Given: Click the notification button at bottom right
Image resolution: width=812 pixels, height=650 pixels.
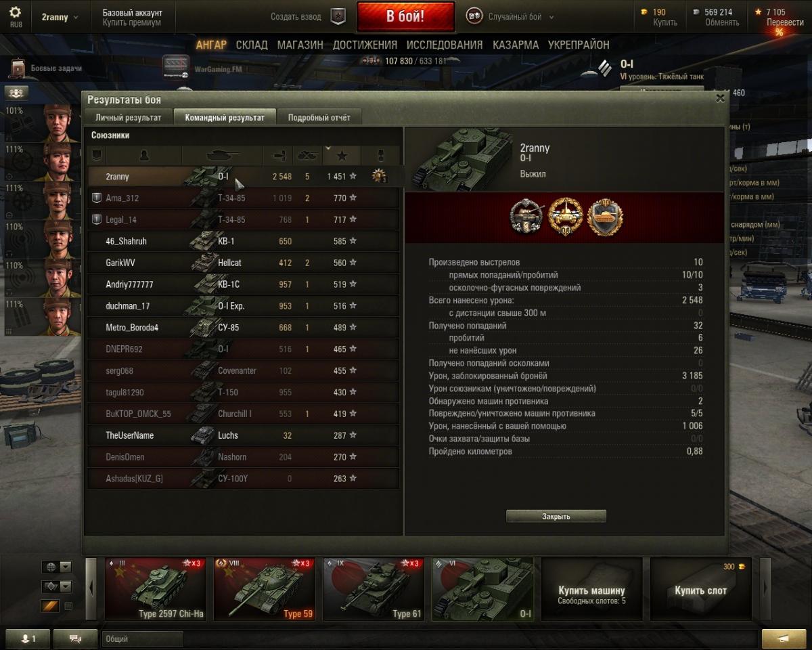Looking at the screenshot, I should (784, 638).
